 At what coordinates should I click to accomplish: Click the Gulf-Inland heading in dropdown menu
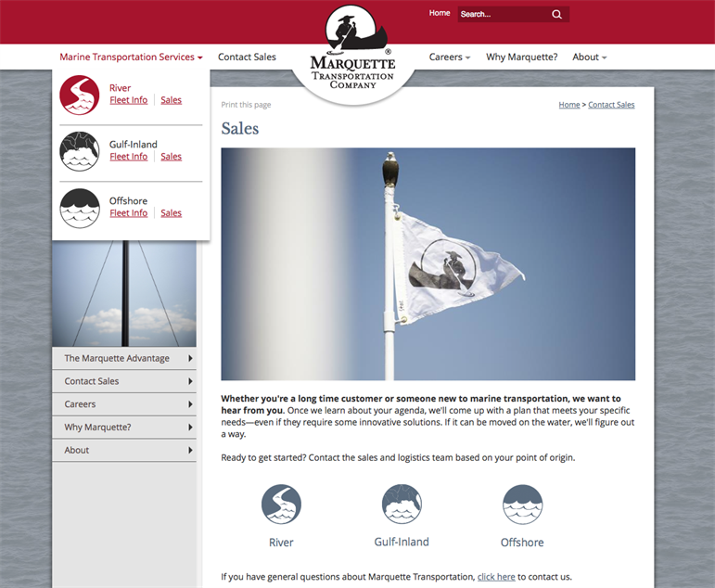134,144
